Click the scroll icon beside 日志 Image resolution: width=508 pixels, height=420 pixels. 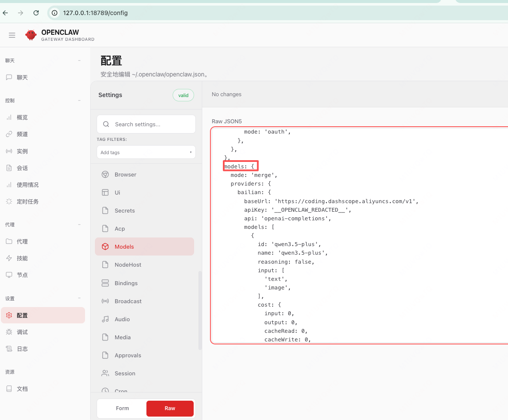(9, 349)
